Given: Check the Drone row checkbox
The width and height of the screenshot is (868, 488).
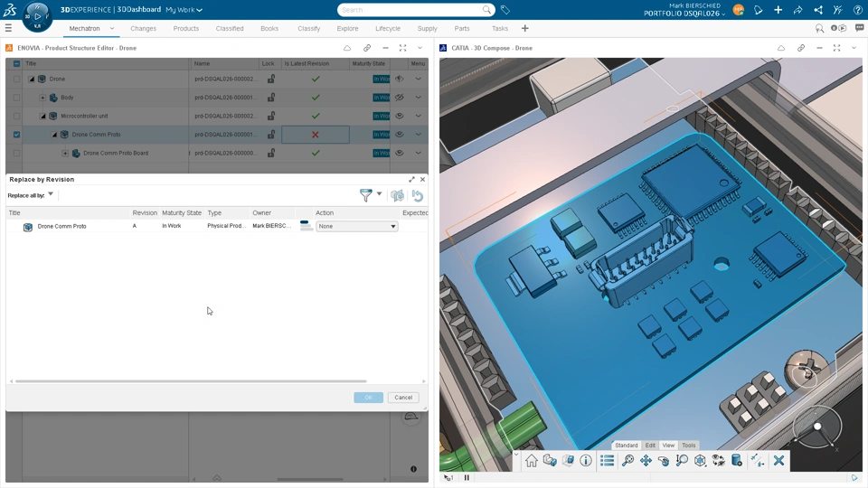Looking at the screenshot, I should click(16, 80).
